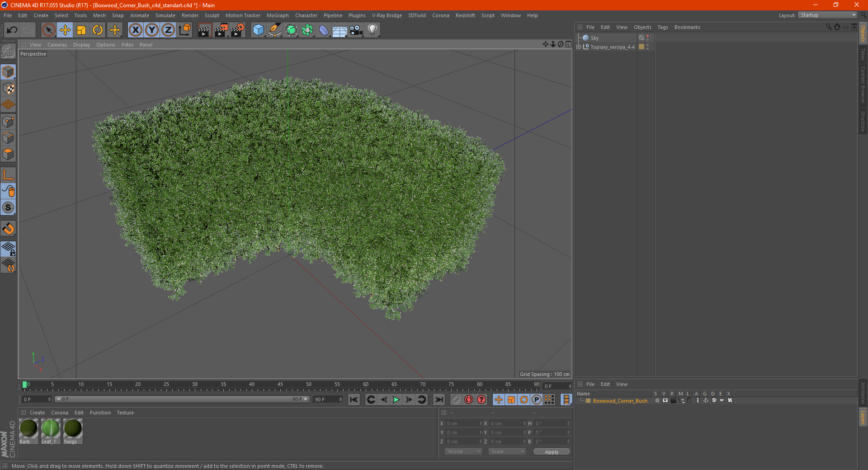This screenshot has height=470, width=868.
Task: Expand the Topiary_versiya_4-4 object
Action: (x=579, y=47)
